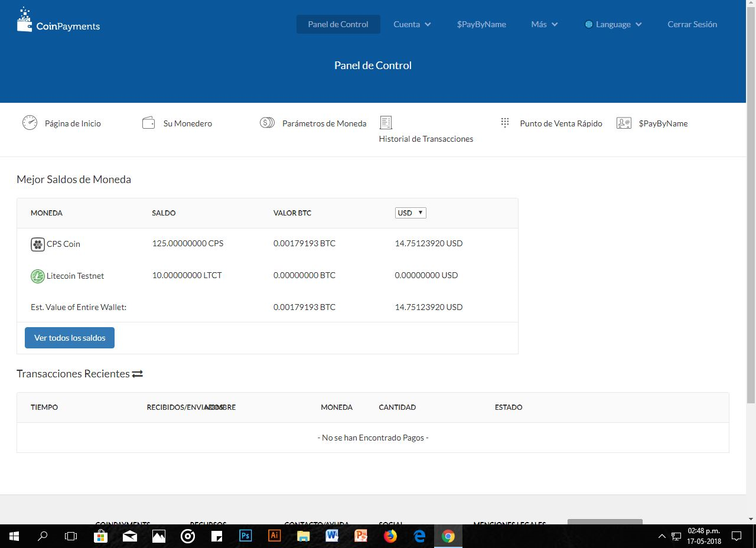Open Parámetros de Moneda link

pos(324,123)
